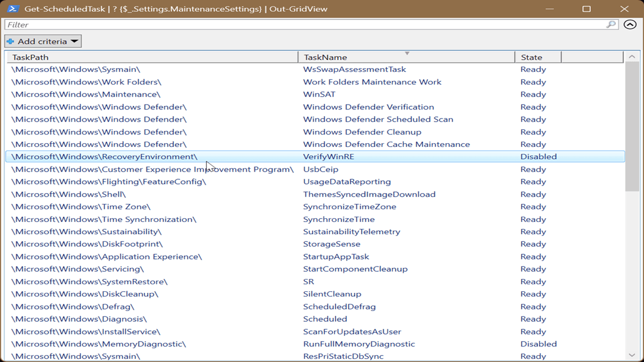Viewport: 644px width, 362px height.
Task: Click Ready state of WinSAT row
Action: [x=533, y=94]
